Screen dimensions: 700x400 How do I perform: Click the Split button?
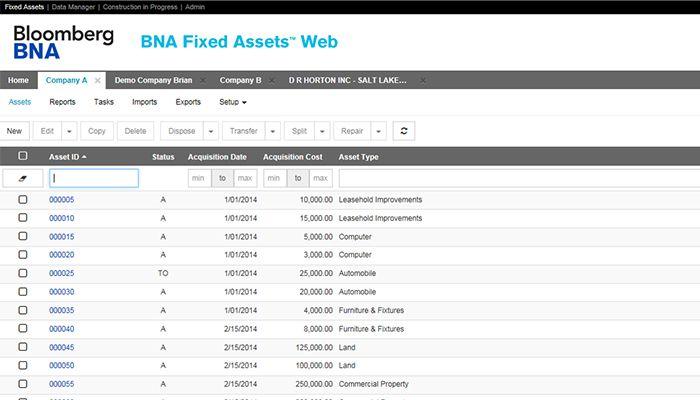(x=299, y=131)
